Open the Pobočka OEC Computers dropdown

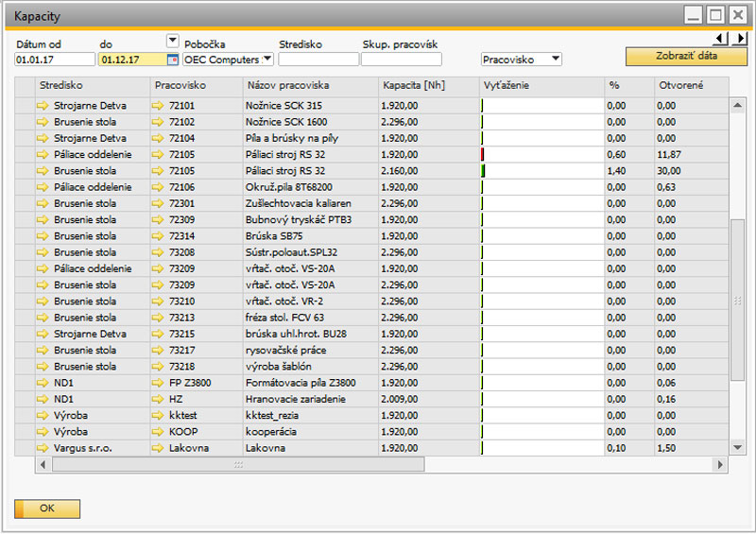(x=267, y=60)
